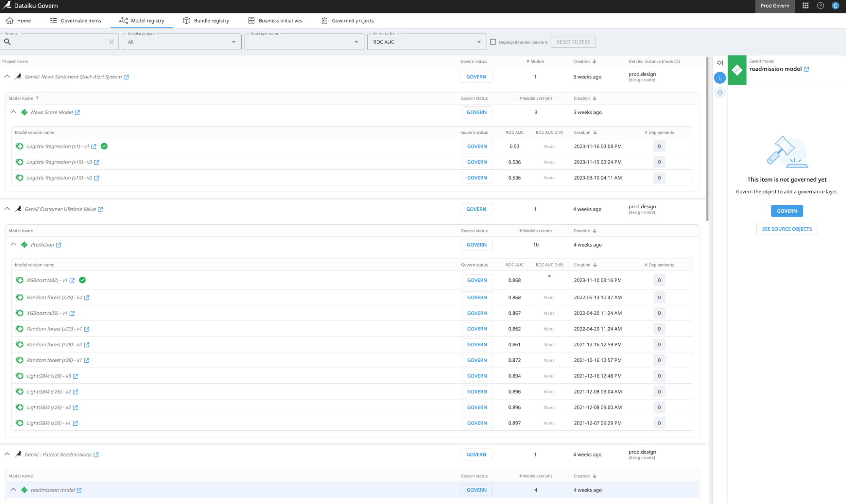Toggle the Creation column sort arrow
Viewport: 846px width, 504px height.
click(595, 61)
